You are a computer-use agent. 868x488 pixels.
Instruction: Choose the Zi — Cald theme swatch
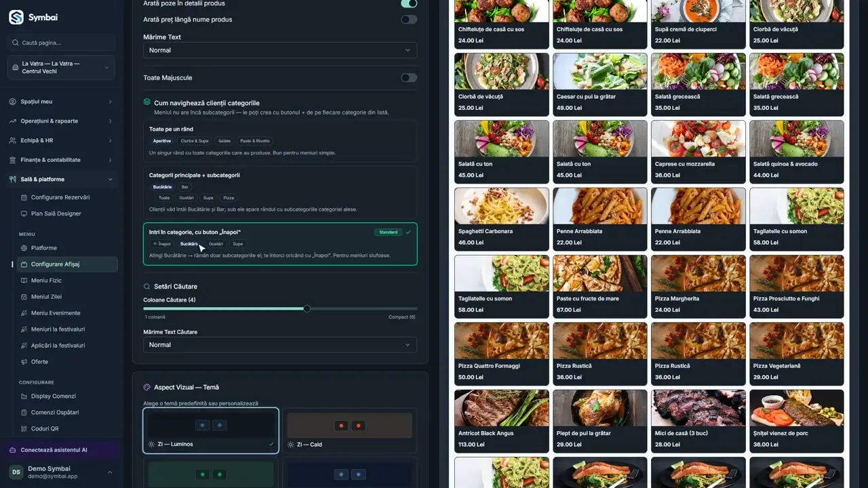point(349,430)
